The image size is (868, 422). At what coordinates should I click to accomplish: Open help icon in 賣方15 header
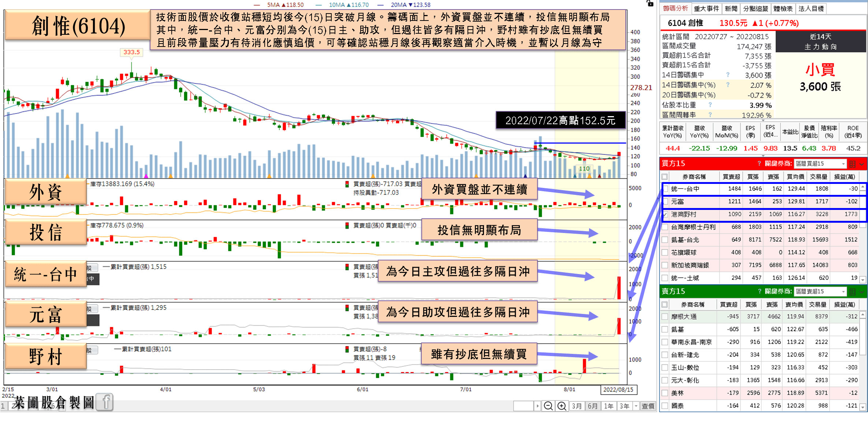(759, 291)
